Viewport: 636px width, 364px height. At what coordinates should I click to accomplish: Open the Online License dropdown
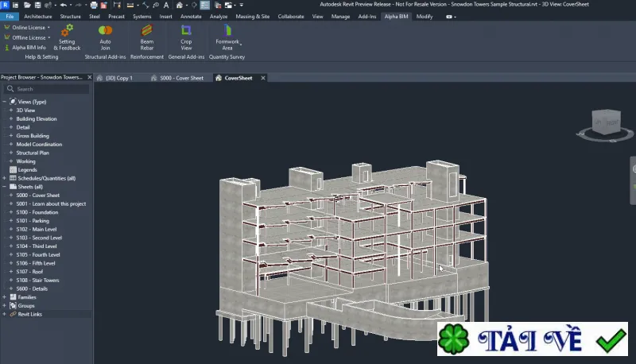point(27,28)
